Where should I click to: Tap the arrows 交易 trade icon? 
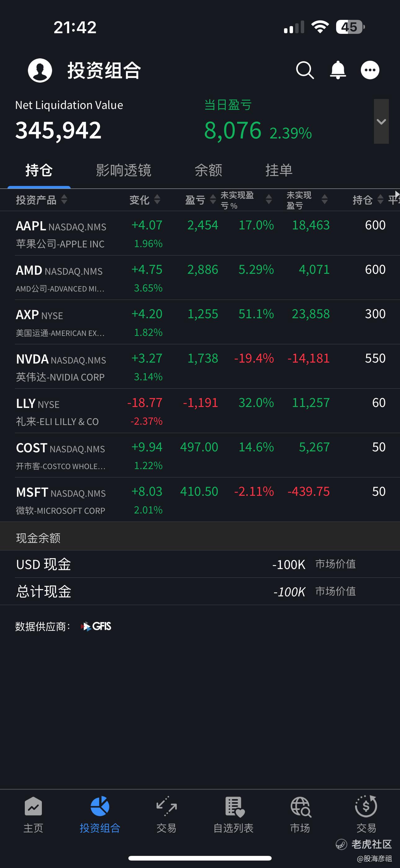point(166,806)
